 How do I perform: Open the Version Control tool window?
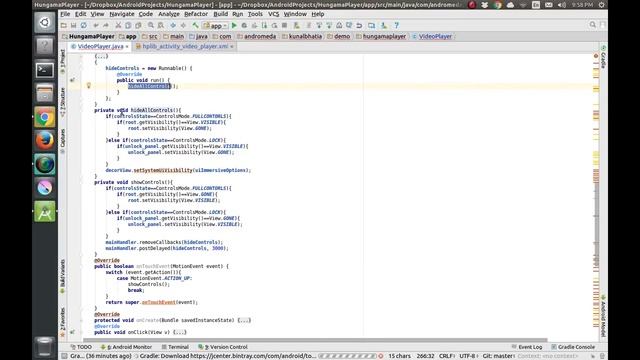pos(223,347)
